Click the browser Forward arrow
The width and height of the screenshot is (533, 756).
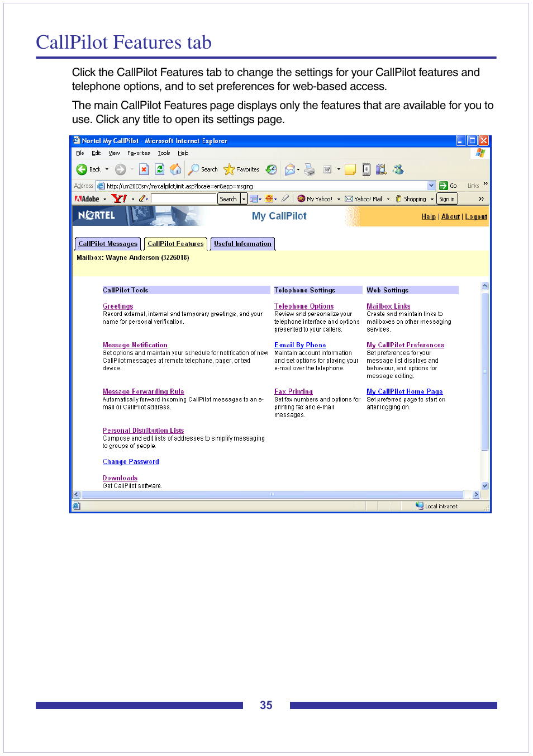(120, 169)
